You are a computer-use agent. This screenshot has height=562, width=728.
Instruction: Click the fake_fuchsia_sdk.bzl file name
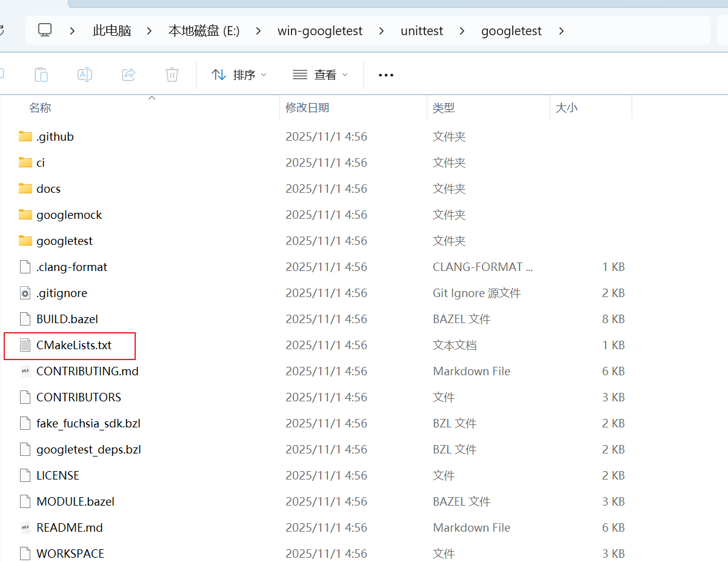click(x=88, y=423)
